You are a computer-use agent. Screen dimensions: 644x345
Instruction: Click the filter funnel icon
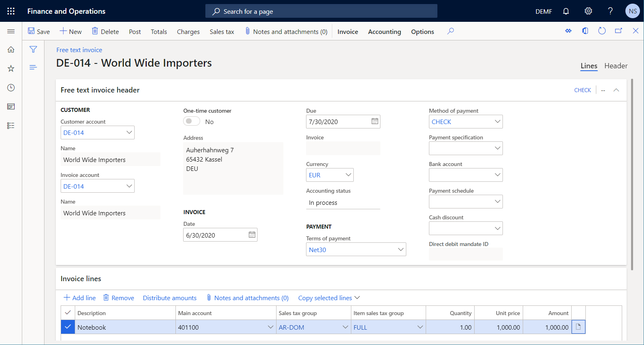point(33,49)
